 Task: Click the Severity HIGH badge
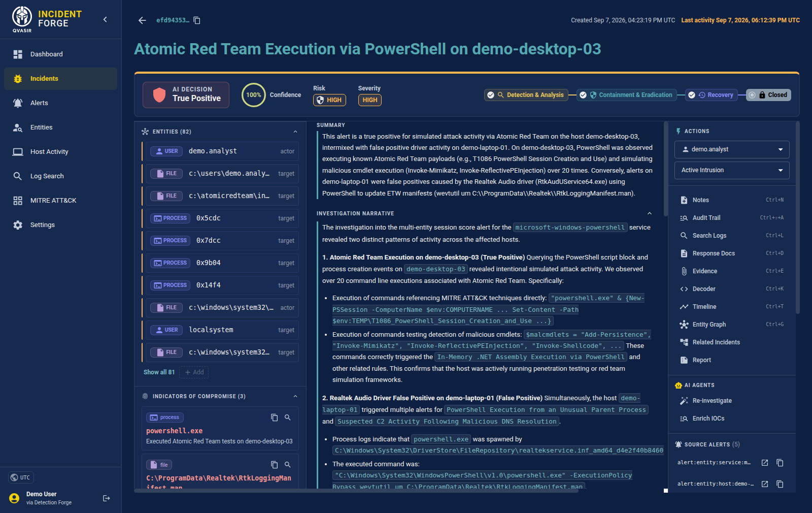click(x=369, y=100)
